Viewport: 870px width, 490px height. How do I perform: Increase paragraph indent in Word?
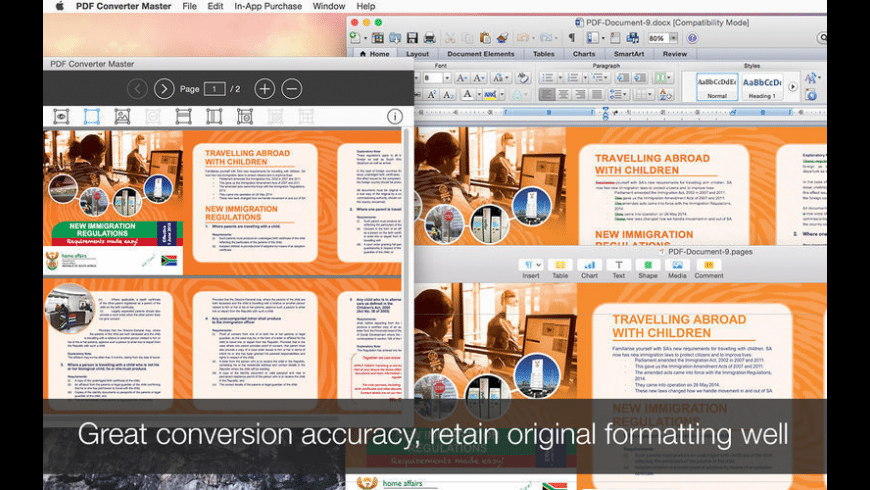[x=640, y=78]
